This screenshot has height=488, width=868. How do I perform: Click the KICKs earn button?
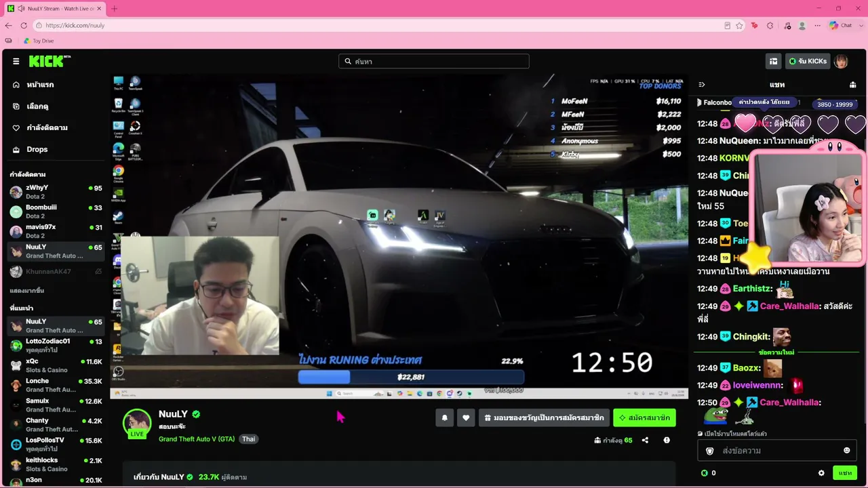coord(807,61)
